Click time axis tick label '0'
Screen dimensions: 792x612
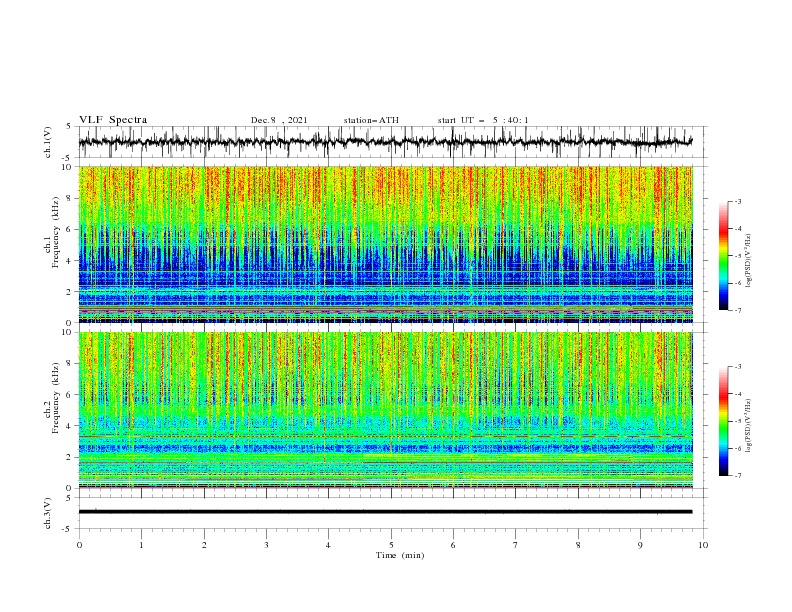(79, 545)
